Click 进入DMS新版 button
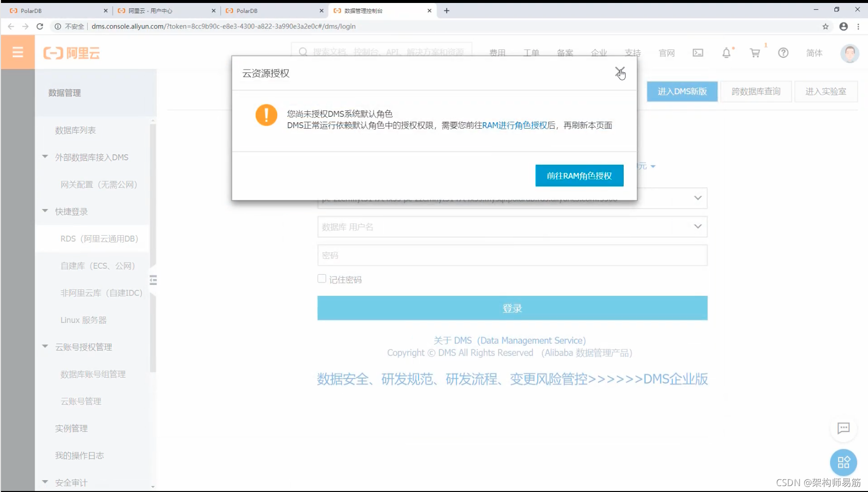 coord(682,91)
